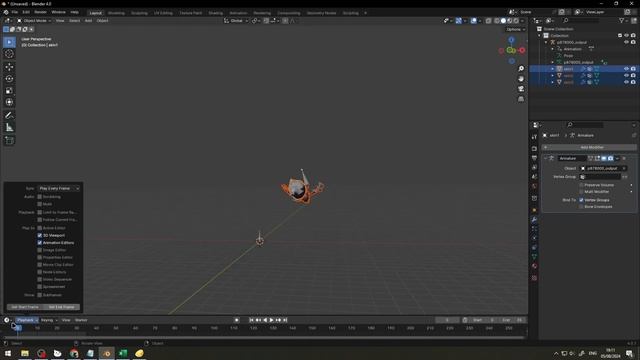Jump to the timeline end frame
The image size is (640, 360).
click(285, 320)
